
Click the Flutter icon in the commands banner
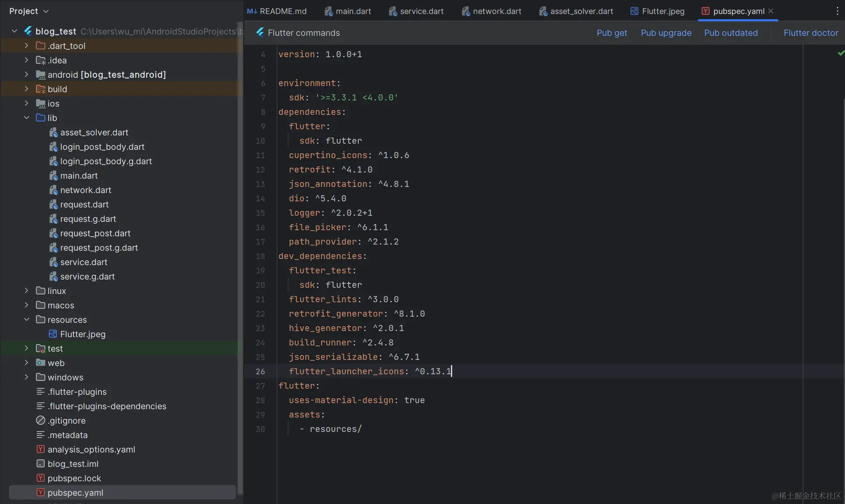tap(260, 33)
